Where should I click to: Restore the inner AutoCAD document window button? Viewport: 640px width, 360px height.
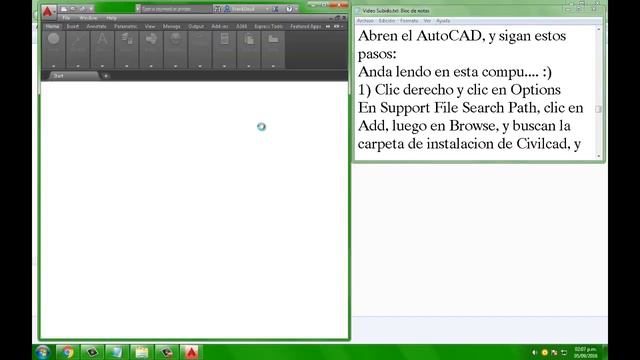coord(337,18)
